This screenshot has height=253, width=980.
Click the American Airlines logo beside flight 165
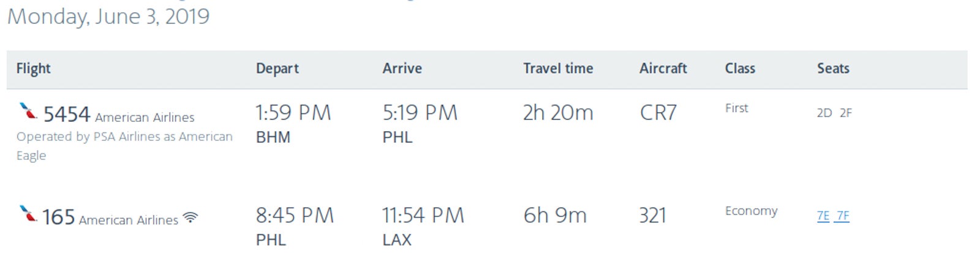pos(28,214)
